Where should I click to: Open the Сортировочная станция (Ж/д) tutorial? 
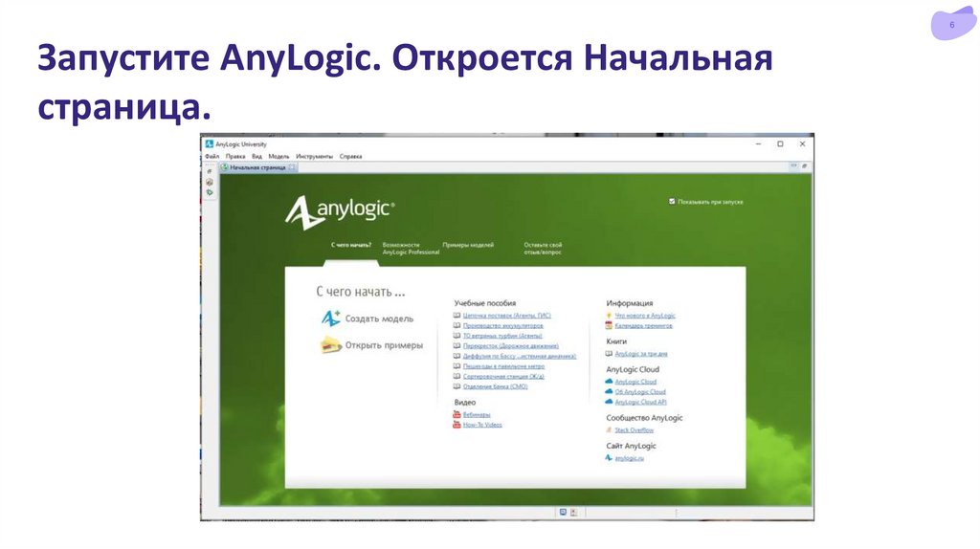(x=503, y=376)
